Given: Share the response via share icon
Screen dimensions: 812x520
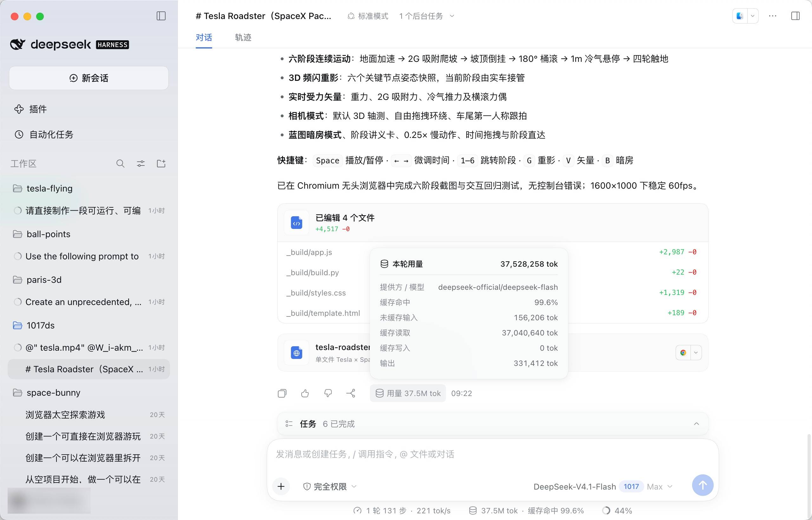Looking at the screenshot, I should (351, 393).
